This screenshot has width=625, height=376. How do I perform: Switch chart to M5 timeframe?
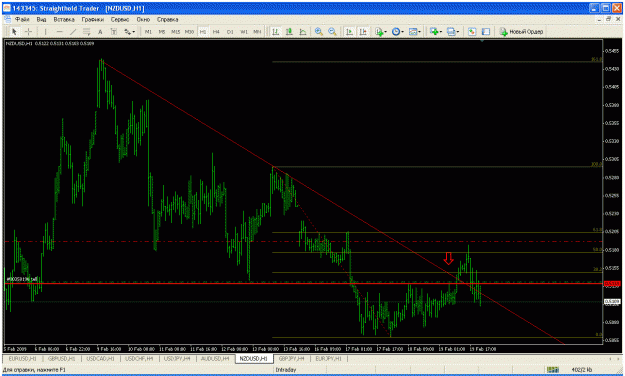162,31
